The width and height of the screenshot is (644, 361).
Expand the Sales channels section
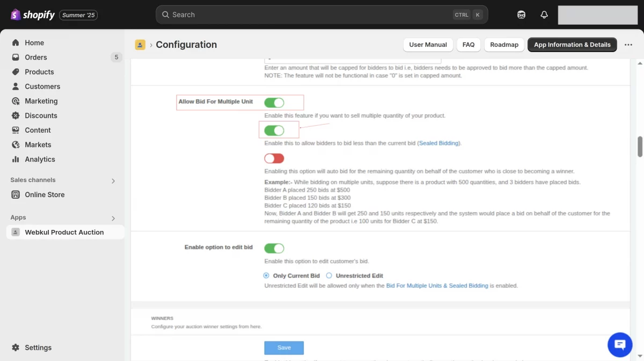[x=113, y=180]
